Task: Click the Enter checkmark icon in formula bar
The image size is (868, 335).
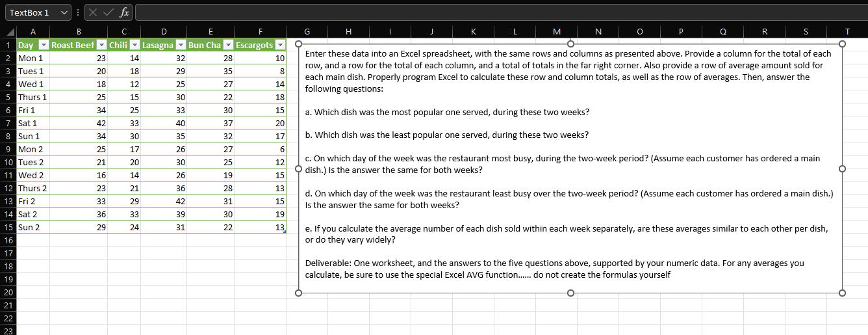Action: 109,12
